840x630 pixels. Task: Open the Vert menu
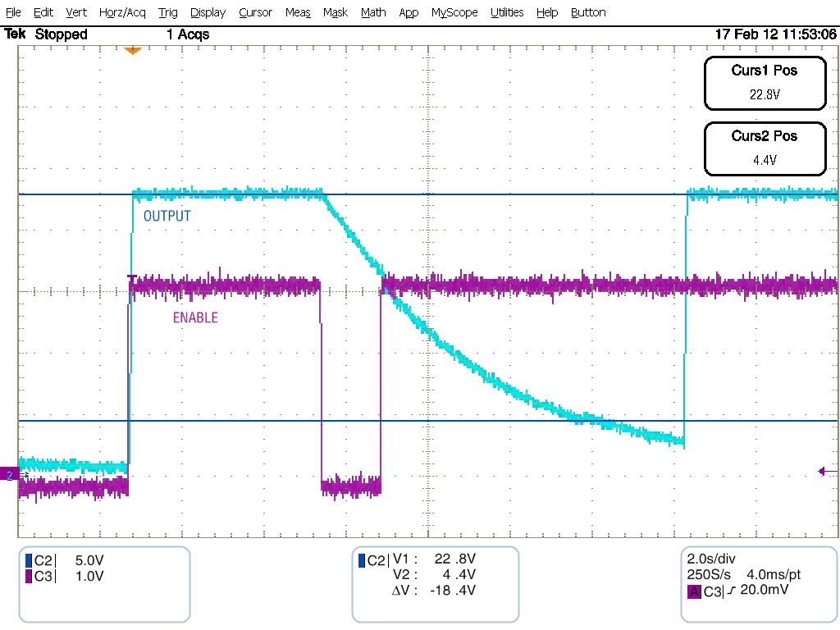click(76, 12)
